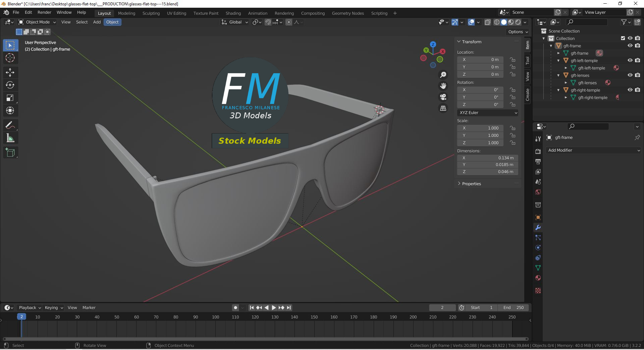The height and width of the screenshot is (350, 644).
Task: Activate the Transform tool
Action: click(10, 110)
